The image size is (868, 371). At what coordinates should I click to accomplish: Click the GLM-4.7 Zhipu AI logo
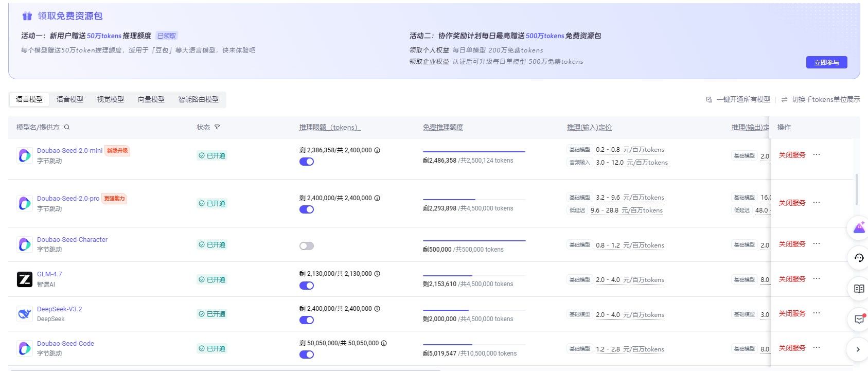point(25,279)
